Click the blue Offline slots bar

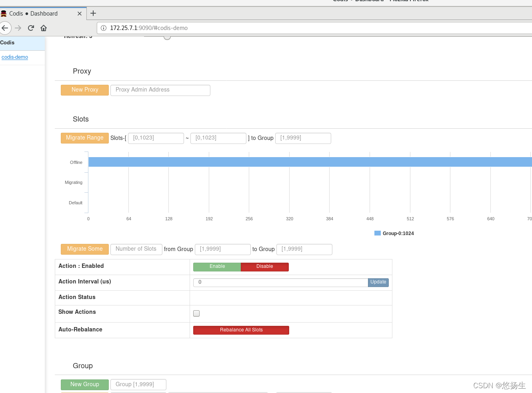310,162
